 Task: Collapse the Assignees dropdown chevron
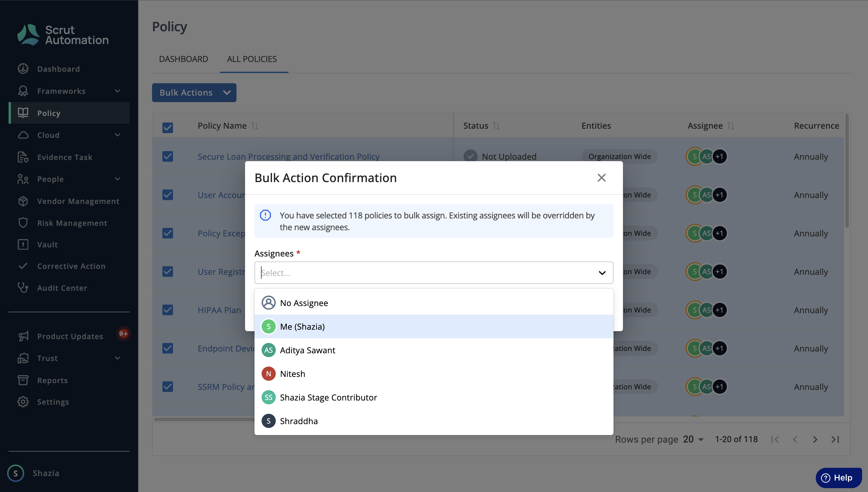point(602,273)
